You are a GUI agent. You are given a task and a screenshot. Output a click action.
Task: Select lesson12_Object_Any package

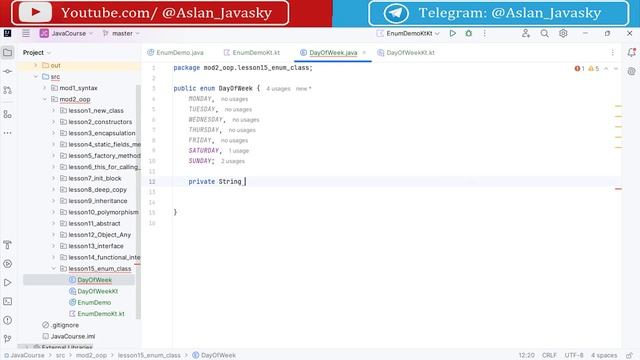point(100,235)
